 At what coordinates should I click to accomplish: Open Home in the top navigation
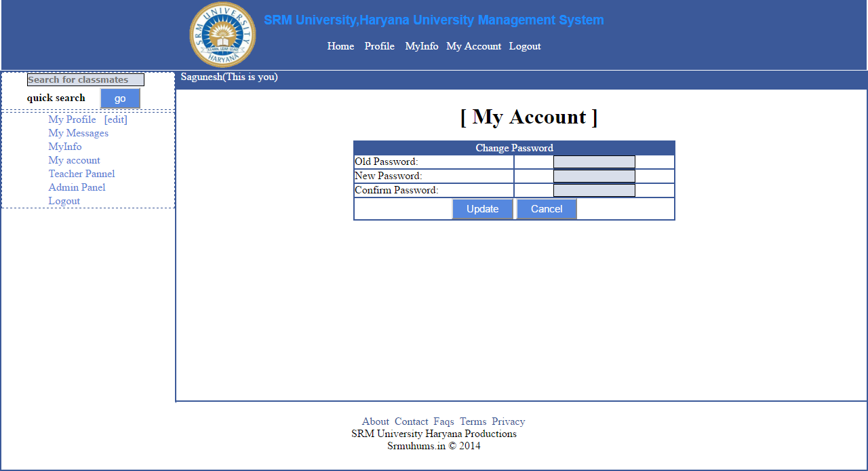click(340, 46)
